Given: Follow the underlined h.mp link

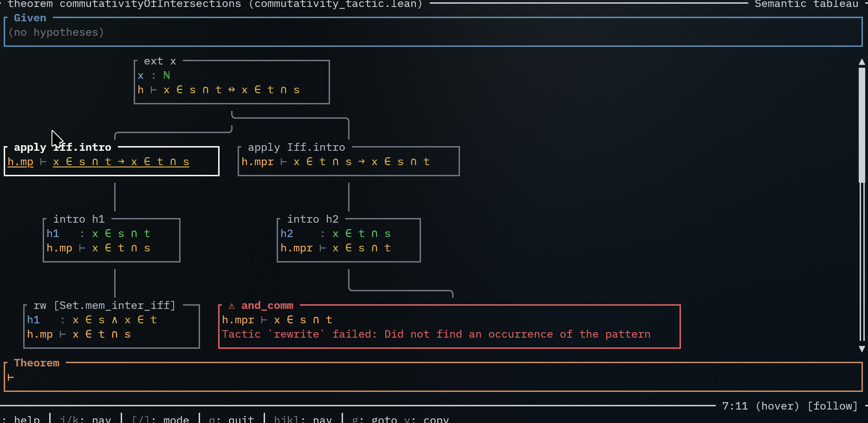Looking at the screenshot, I should click(x=20, y=162).
